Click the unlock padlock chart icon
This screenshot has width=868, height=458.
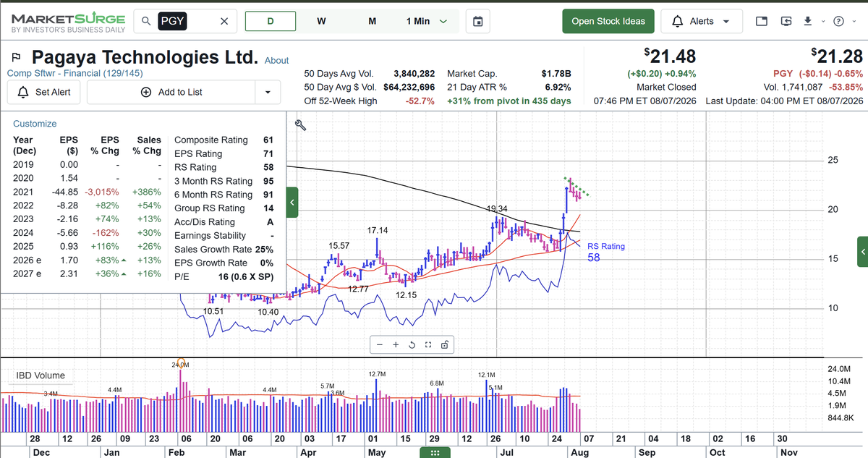[444, 345]
